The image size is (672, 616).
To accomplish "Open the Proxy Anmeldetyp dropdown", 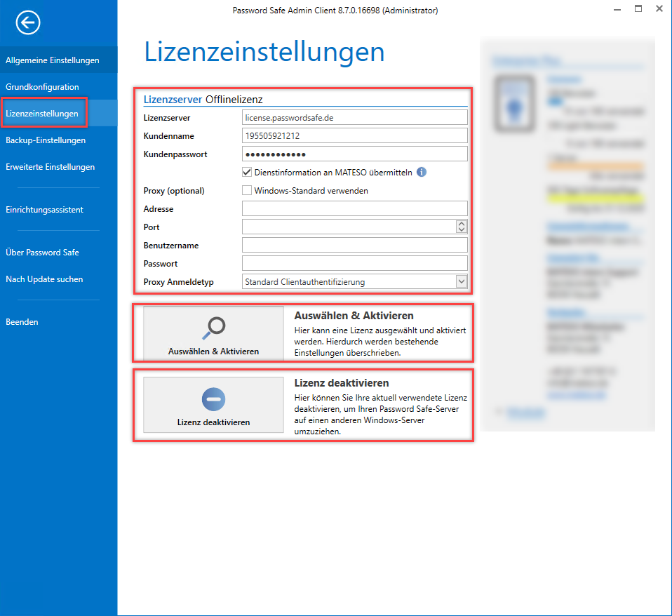I will [x=461, y=281].
